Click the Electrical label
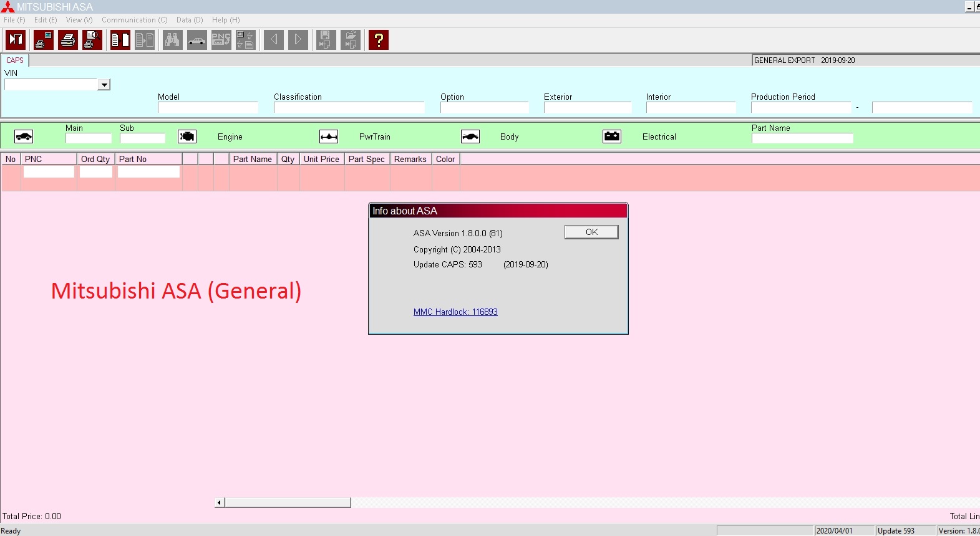The image size is (980, 536). pyautogui.click(x=659, y=137)
